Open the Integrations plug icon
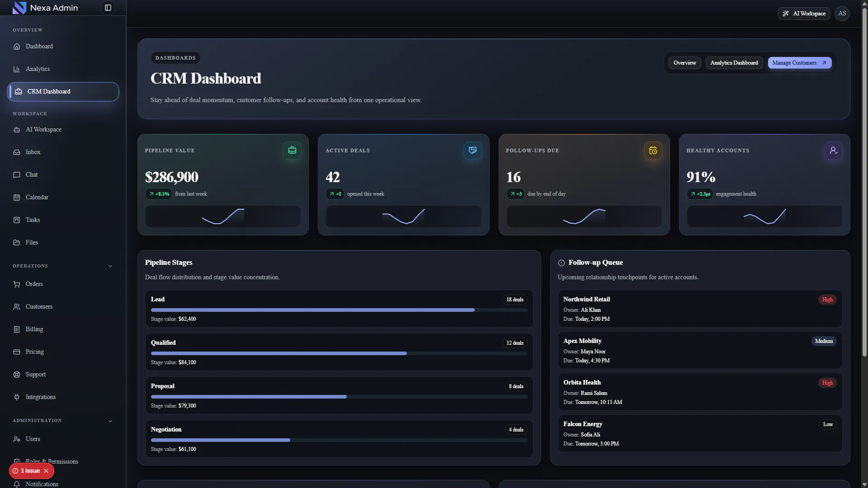868x488 pixels. click(17, 397)
